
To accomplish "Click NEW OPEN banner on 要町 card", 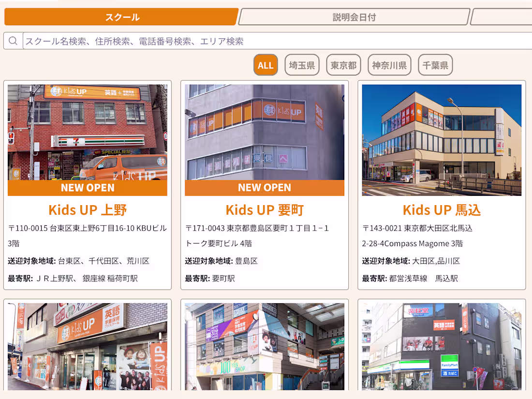I will click(265, 188).
